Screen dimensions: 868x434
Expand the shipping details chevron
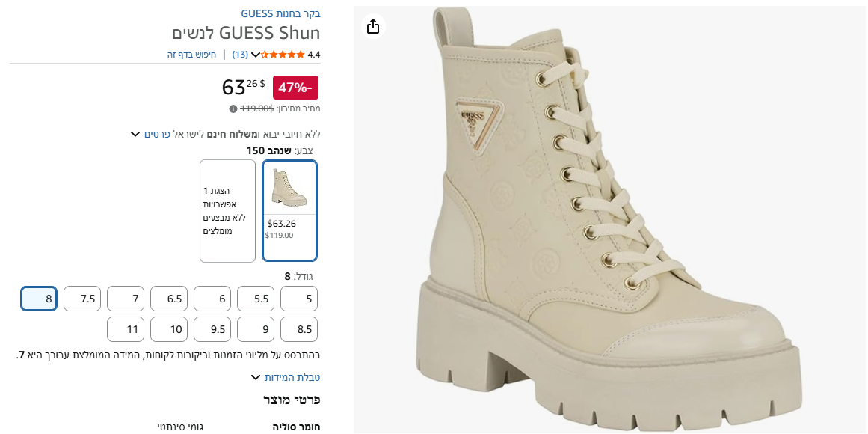click(135, 135)
